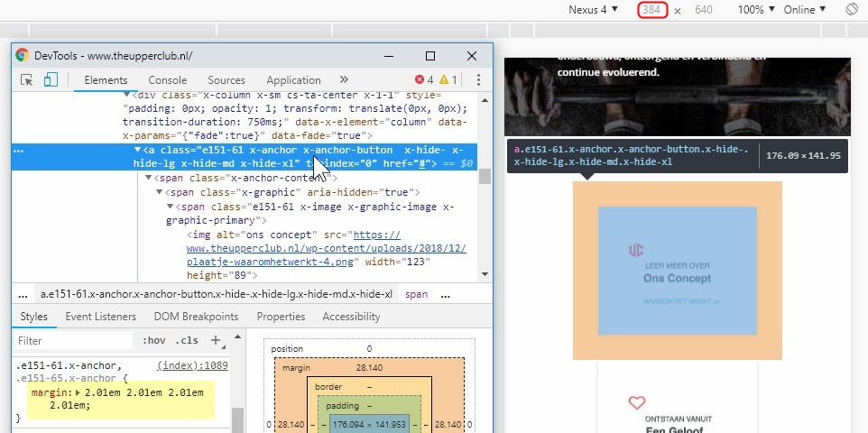
Task: Open the DevTools three-dot menu
Action: [478, 79]
